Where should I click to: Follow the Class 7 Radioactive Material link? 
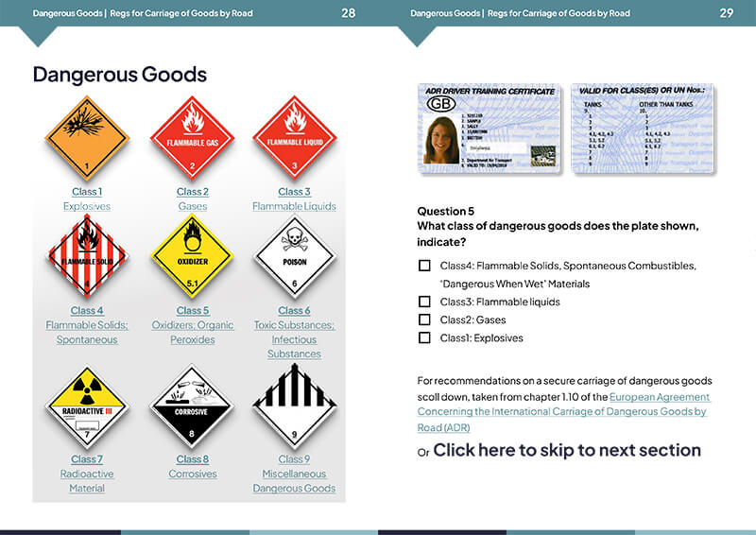coord(87,474)
